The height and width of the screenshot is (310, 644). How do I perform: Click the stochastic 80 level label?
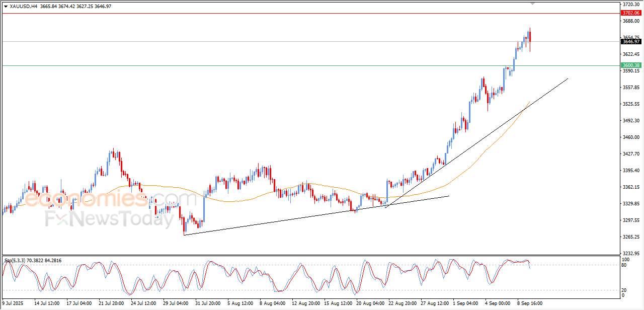coord(625,265)
